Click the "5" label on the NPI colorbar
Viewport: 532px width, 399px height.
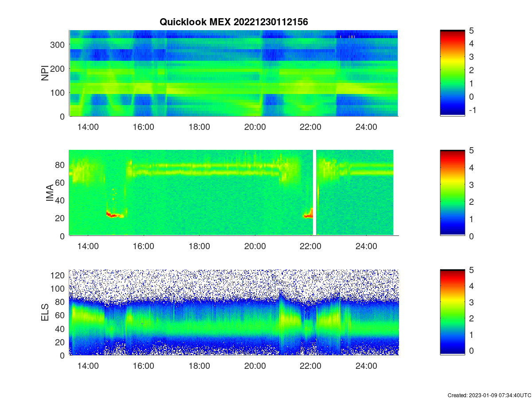(x=471, y=30)
